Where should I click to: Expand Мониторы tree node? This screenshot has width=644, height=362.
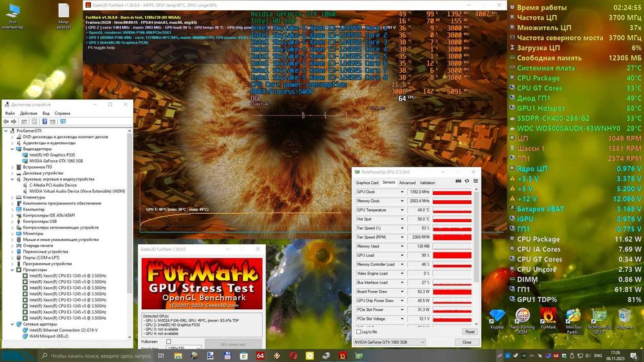click(x=12, y=233)
